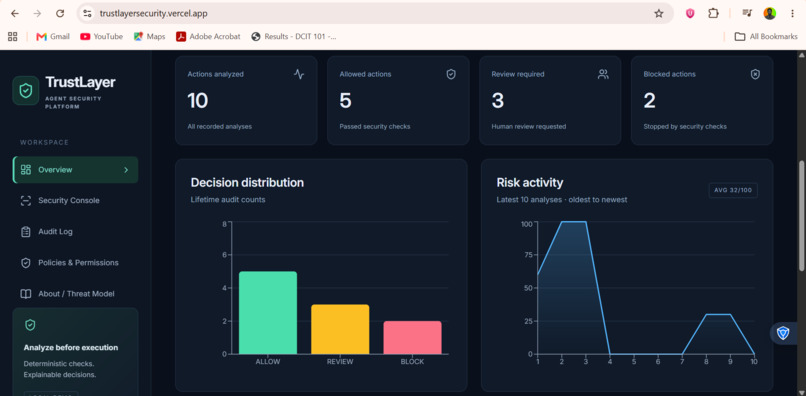This screenshot has height=396, width=806.
Task: Click the Overview chevron arrow
Action: point(126,170)
